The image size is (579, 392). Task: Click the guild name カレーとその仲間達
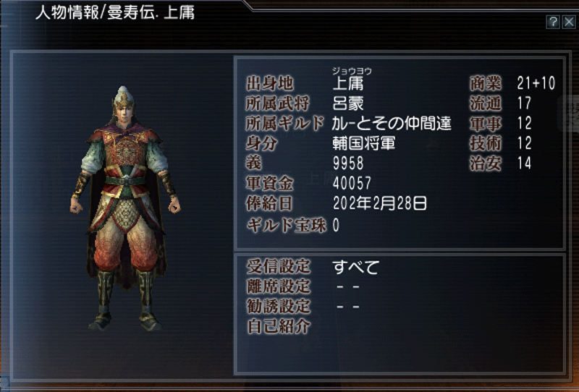[x=392, y=123]
